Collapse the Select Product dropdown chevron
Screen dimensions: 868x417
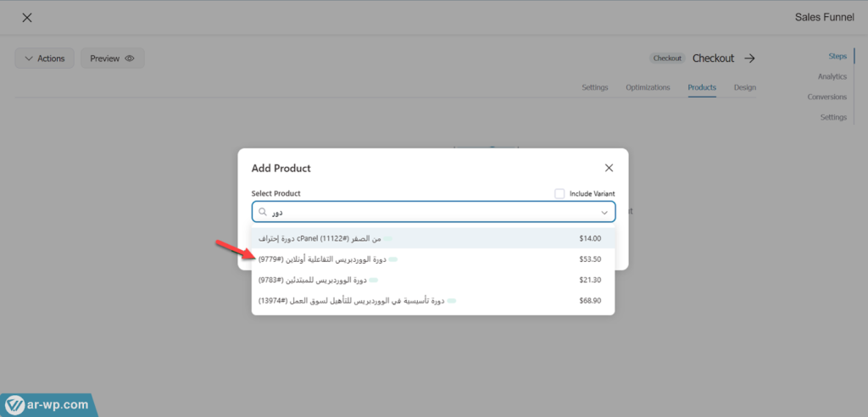[604, 212]
